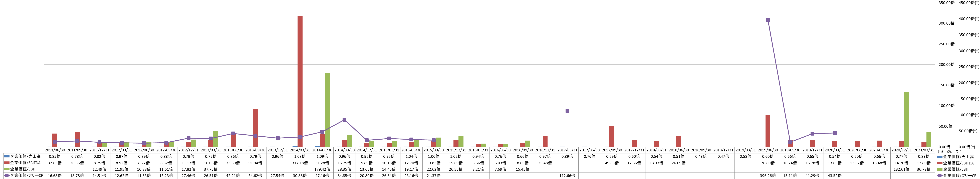Select the red EBITDA bar at 2019/06/30
980x179 pixels.
[768, 131]
